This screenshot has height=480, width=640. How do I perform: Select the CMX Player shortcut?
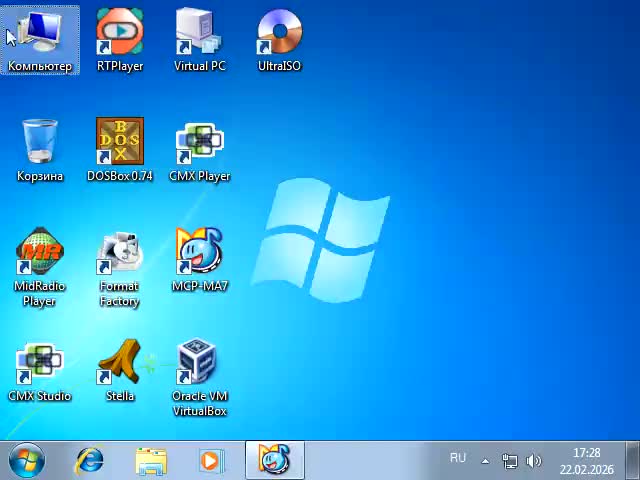coord(200,143)
